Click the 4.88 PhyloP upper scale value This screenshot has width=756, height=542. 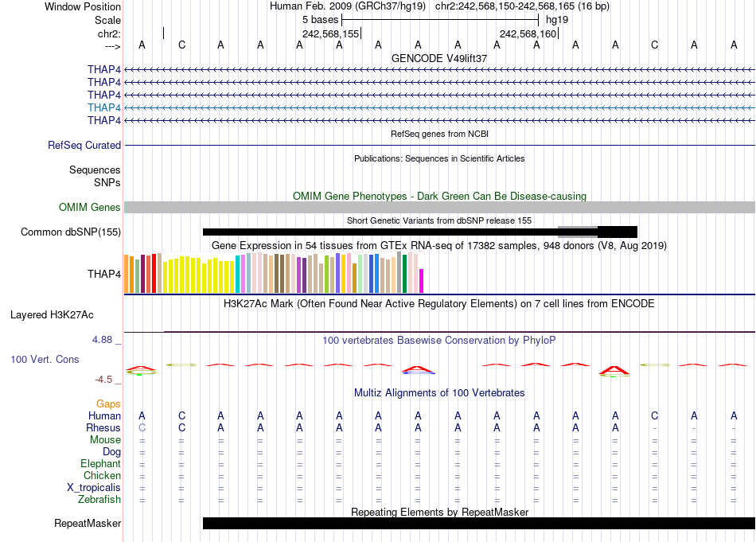coord(102,340)
